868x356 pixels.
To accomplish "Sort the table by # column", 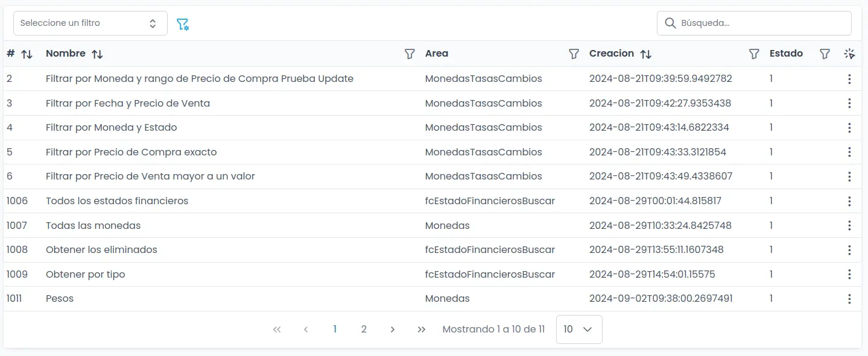I will click(27, 54).
